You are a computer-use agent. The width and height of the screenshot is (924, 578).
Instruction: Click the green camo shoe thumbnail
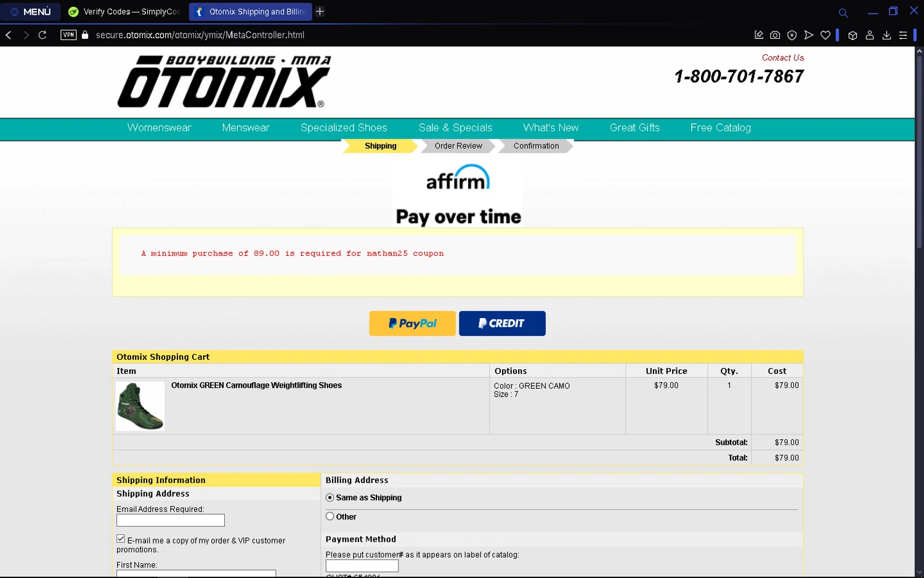(x=140, y=406)
